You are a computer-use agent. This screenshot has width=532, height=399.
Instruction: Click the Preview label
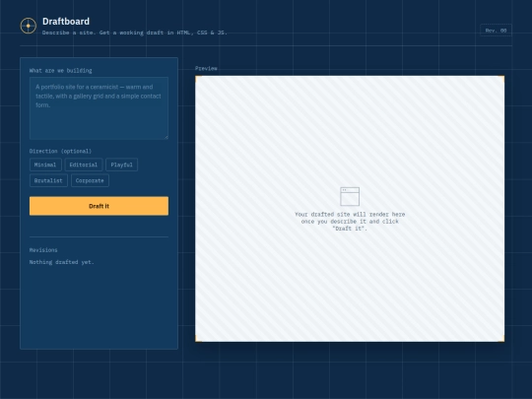[206, 68]
